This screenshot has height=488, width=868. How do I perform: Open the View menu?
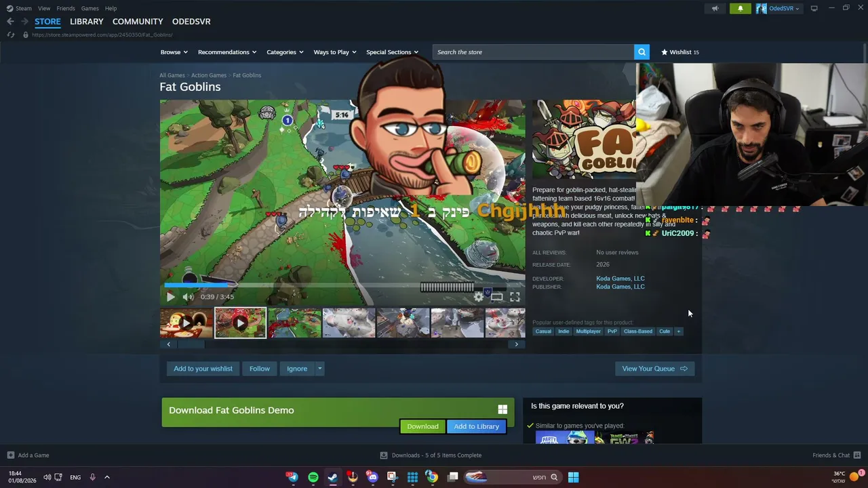[x=44, y=8]
